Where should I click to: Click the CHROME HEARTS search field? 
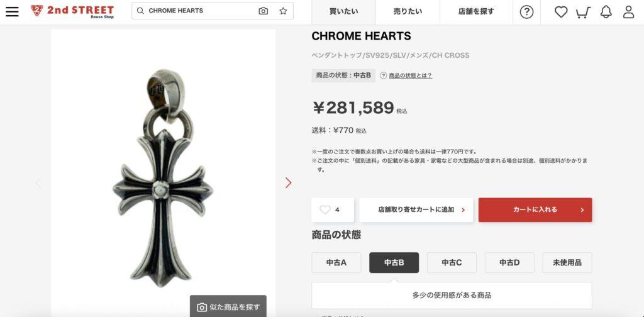[201, 11]
